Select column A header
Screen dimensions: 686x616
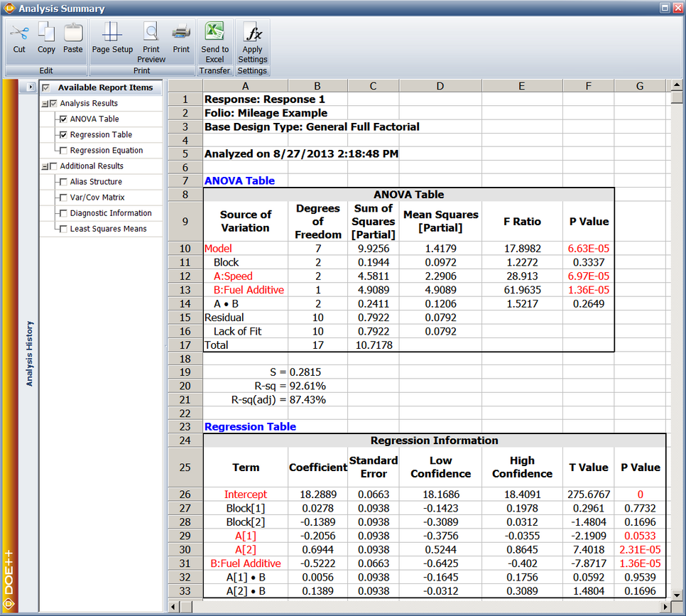click(246, 86)
